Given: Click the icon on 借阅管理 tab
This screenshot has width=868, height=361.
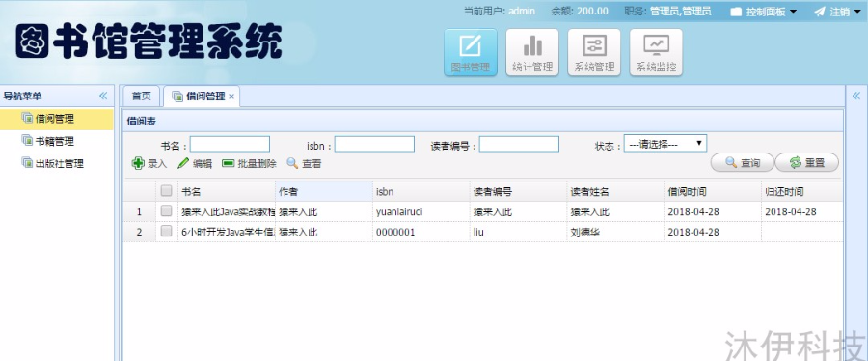Looking at the screenshot, I should coord(177,97).
